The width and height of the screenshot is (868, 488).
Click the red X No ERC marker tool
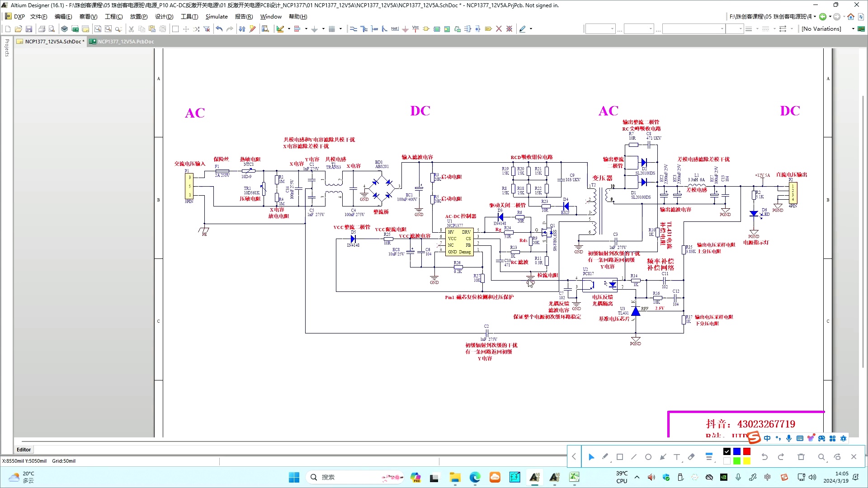[x=499, y=29]
